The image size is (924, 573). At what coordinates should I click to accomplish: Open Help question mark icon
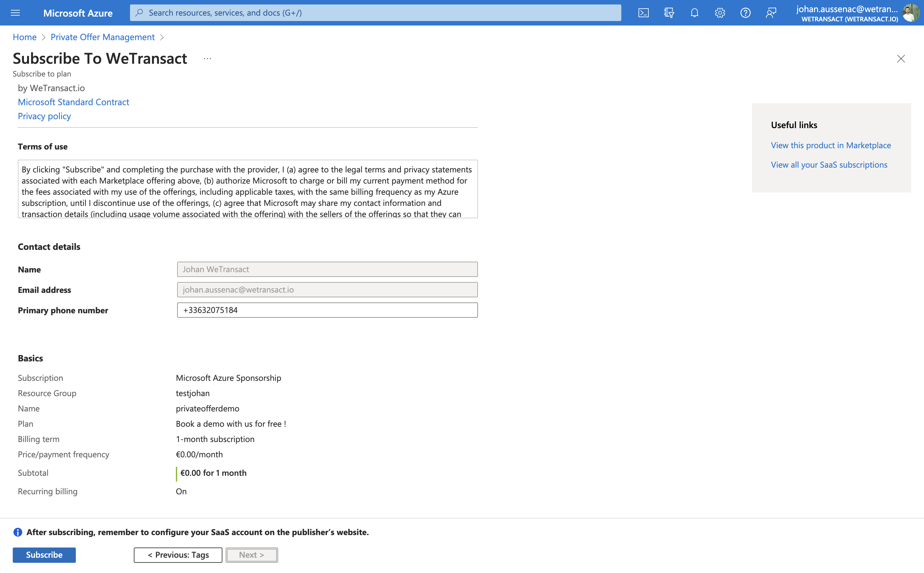coord(745,13)
